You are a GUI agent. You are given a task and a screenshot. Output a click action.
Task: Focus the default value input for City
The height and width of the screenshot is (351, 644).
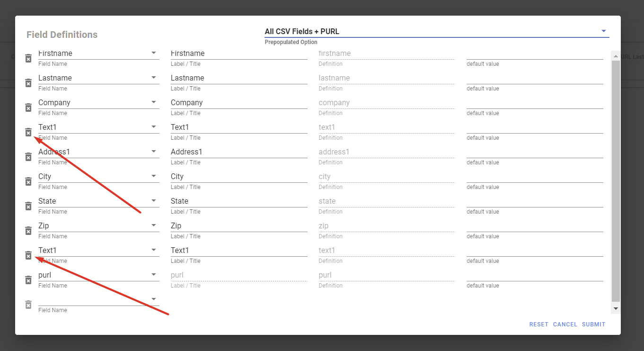point(535,177)
